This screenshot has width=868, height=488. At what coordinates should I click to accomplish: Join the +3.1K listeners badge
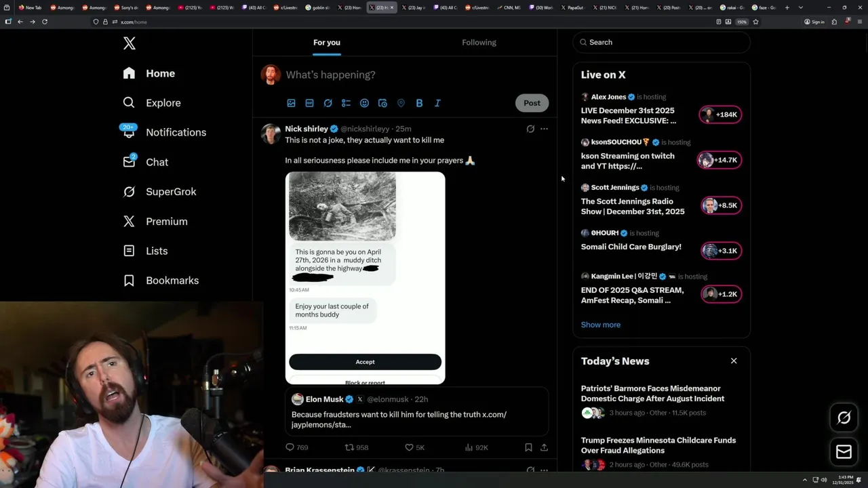[x=721, y=251]
